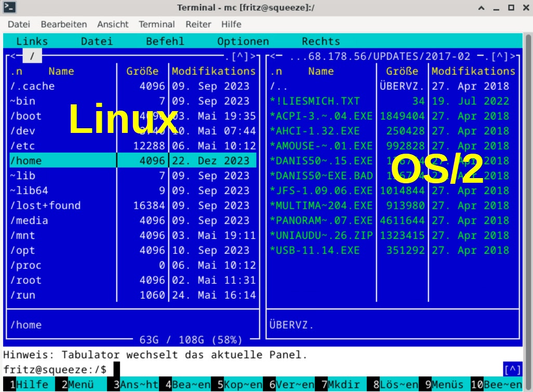This screenshot has height=392, width=533.
Task: Click the terminal icon in the title bar
Action: [x=9, y=7]
